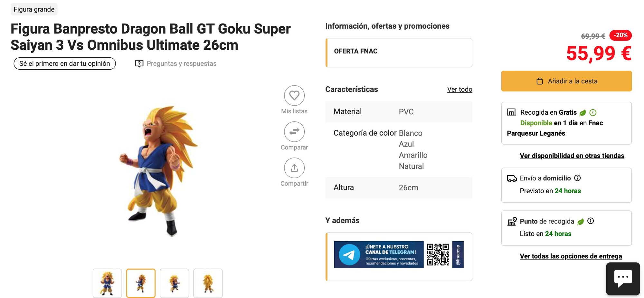Select the third product thumbnail

pyautogui.click(x=174, y=283)
